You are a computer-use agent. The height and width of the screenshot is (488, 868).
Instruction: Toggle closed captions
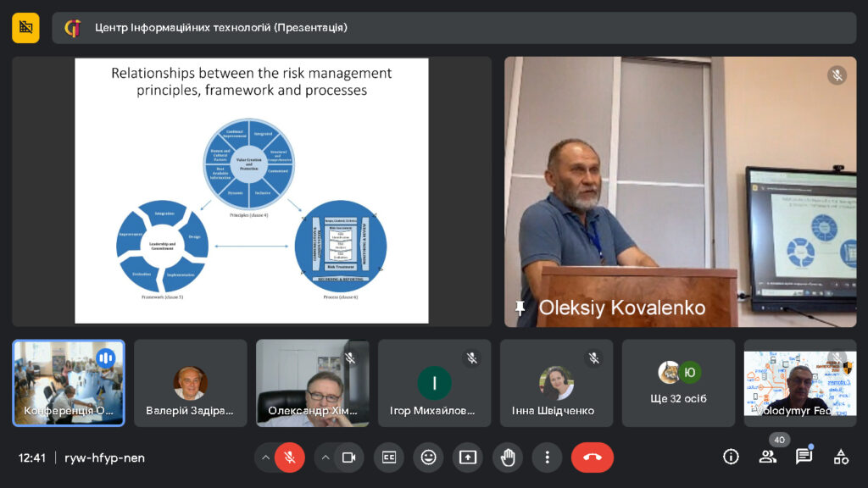pos(389,457)
